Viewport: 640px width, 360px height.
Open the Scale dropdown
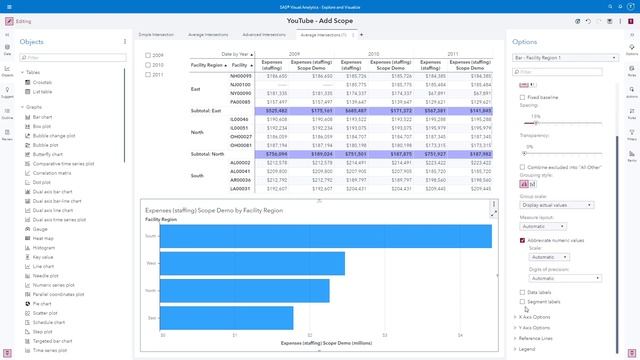[x=549, y=257]
